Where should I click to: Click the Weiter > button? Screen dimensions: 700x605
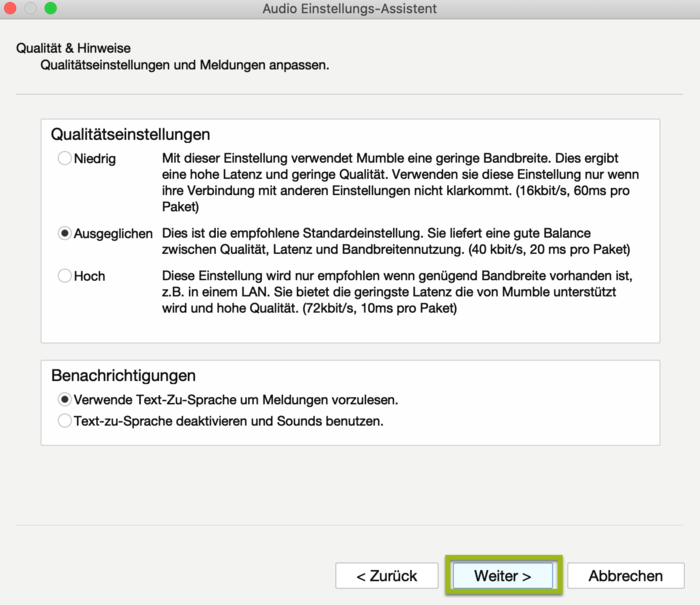coord(503,576)
